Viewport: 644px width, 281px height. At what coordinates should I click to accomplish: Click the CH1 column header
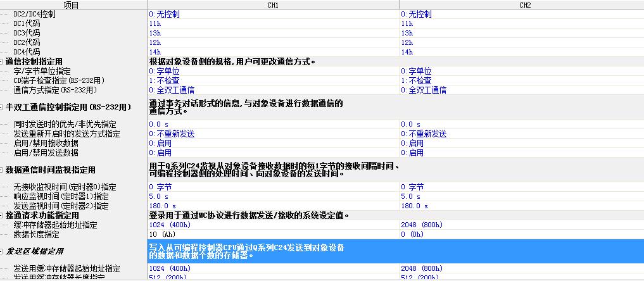coord(273,4)
